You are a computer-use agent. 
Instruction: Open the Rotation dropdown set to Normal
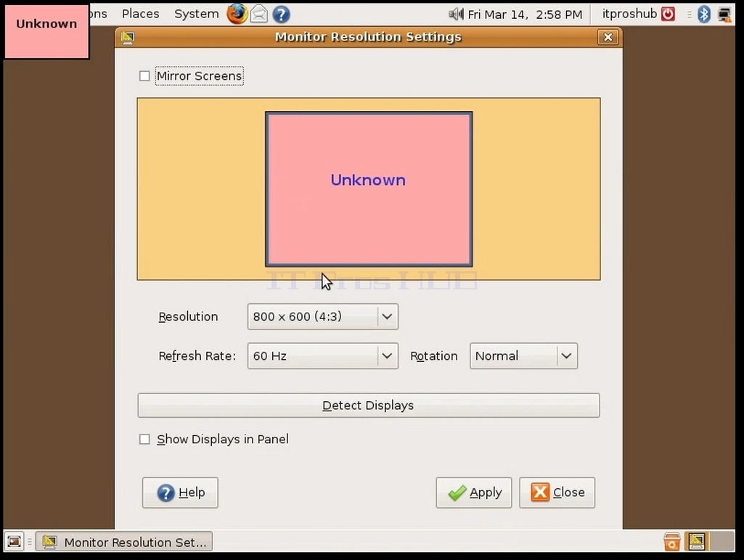pyautogui.click(x=523, y=355)
